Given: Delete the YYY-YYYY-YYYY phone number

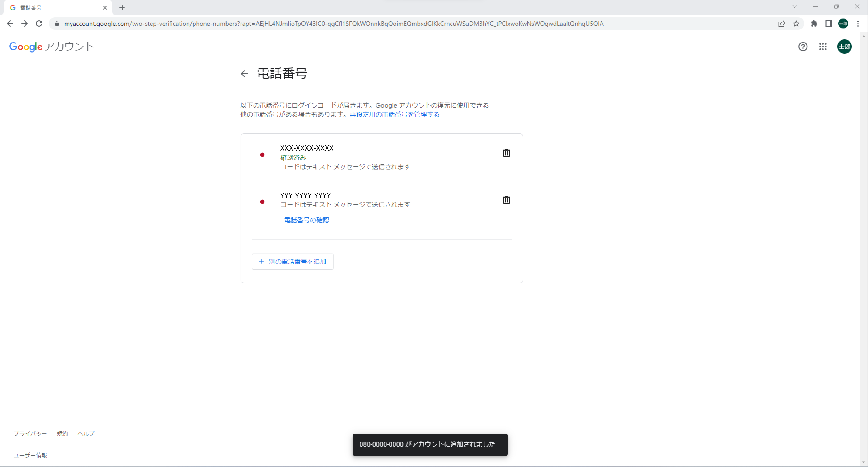Looking at the screenshot, I should (506, 200).
